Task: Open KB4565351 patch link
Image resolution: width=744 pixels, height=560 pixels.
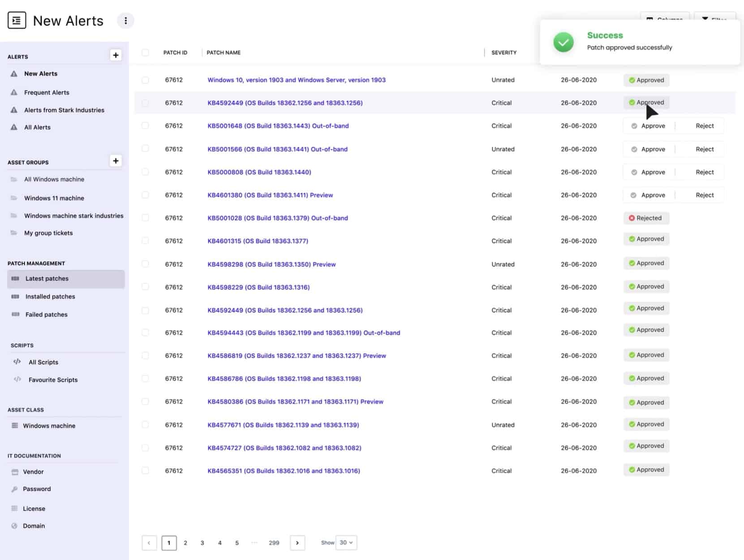Action: pos(284,471)
